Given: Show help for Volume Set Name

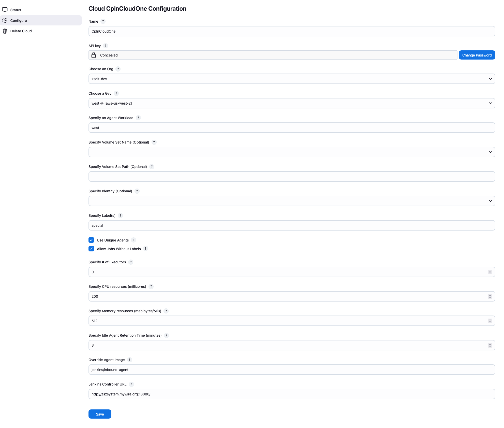Looking at the screenshot, I should pos(154,142).
